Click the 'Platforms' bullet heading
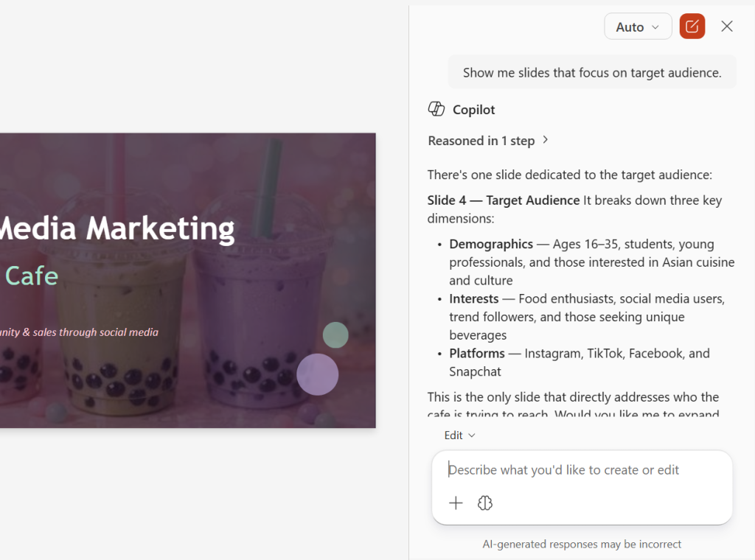 coord(477,354)
